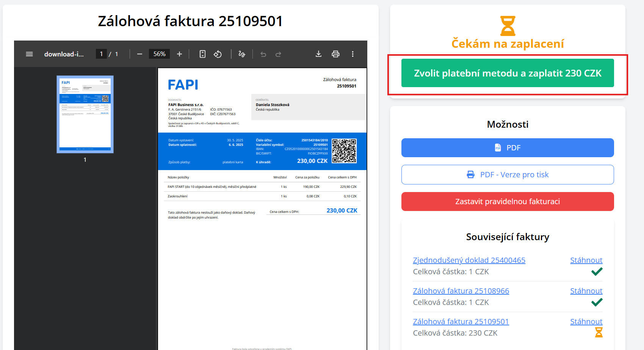Click the redo arrow in PDF toolbar
644x350 pixels.
click(x=278, y=54)
